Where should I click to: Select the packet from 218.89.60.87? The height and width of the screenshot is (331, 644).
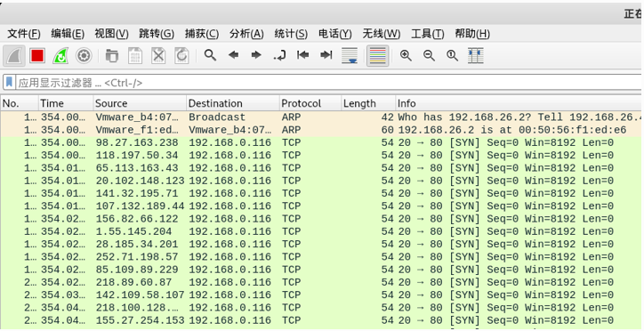tap(321, 283)
